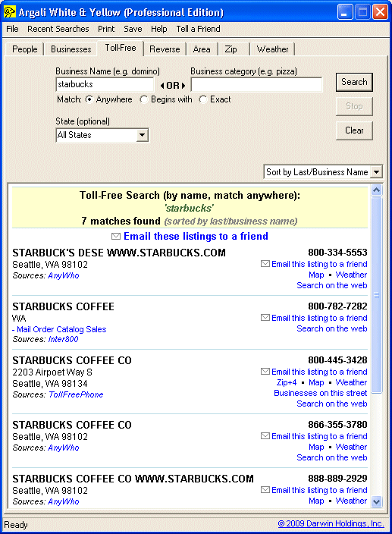Click envelope icon for the 800-782-7282 listing
Image resolution: width=392 pixels, height=534 pixels.
265,318
